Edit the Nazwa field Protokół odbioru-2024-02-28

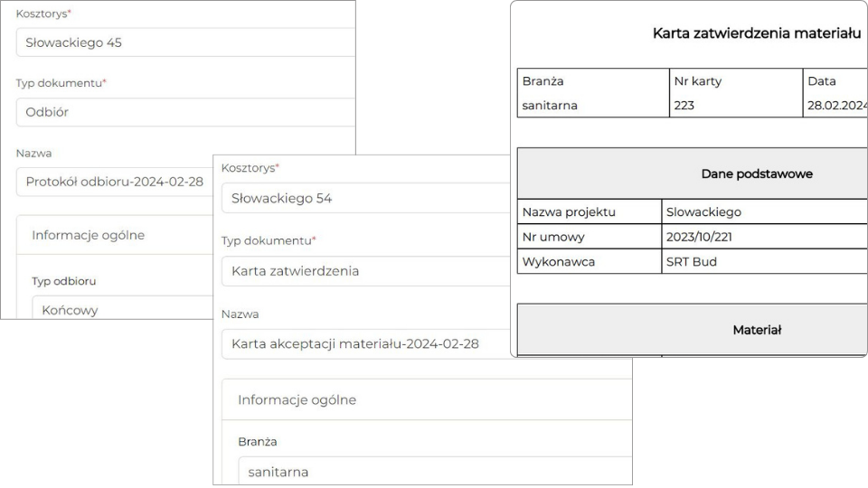(115, 182)
